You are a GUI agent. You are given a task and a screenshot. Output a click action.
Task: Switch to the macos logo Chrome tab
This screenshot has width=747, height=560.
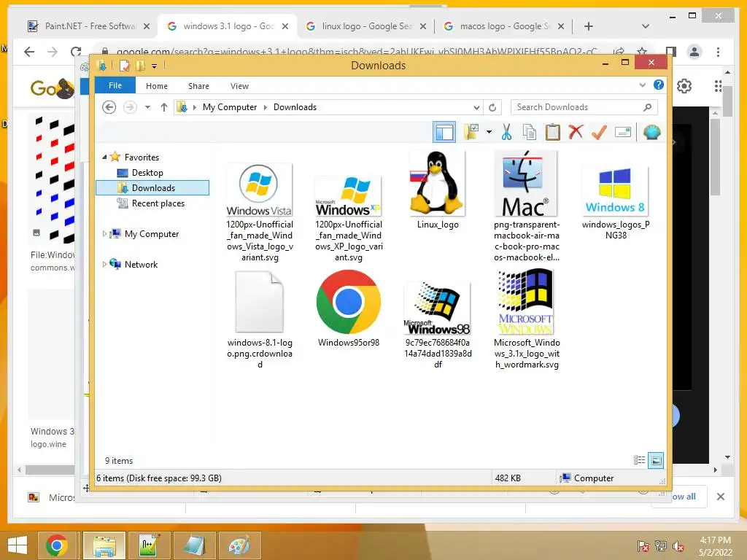pyautogui.click(x=504, y=26)
